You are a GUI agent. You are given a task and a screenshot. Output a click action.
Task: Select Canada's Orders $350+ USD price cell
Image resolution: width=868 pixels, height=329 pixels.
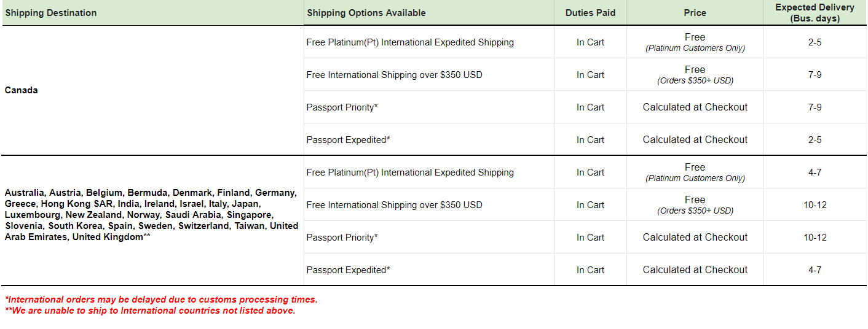point(695,75)
